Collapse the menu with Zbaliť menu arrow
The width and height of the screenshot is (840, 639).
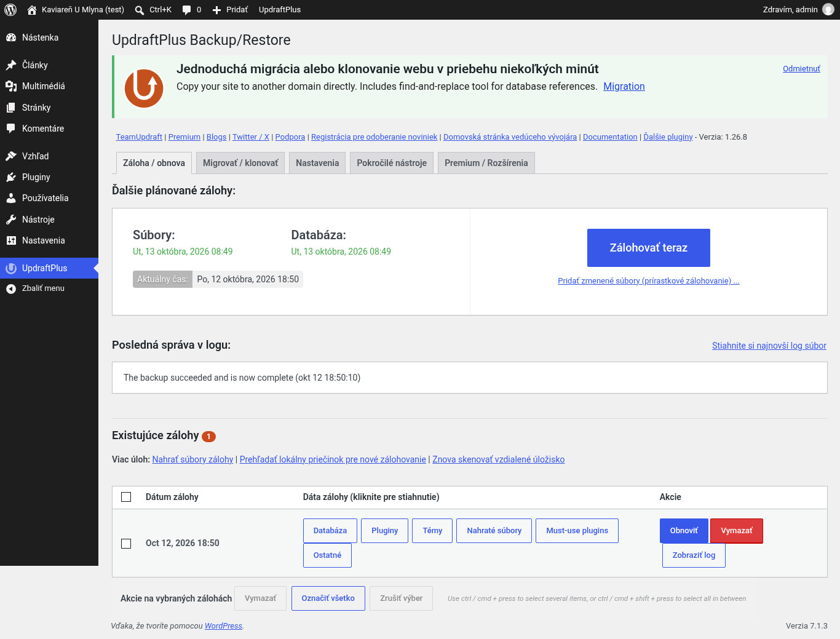pos(11,288)
